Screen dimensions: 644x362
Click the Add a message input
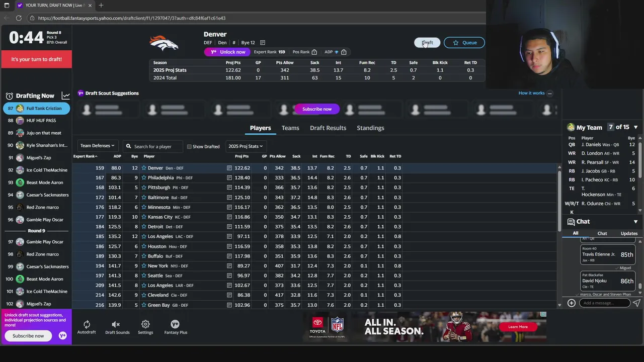[x=604, y=303]
